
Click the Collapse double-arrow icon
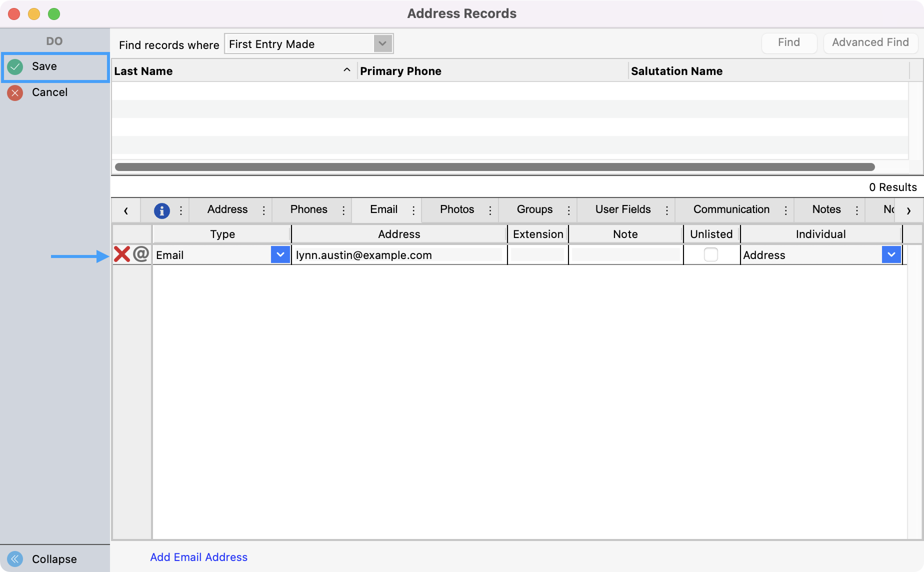click(x=15, y=558)
